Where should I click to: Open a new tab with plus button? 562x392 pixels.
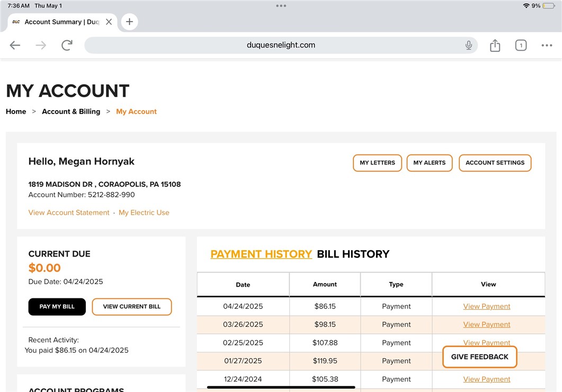click(129, 22)
